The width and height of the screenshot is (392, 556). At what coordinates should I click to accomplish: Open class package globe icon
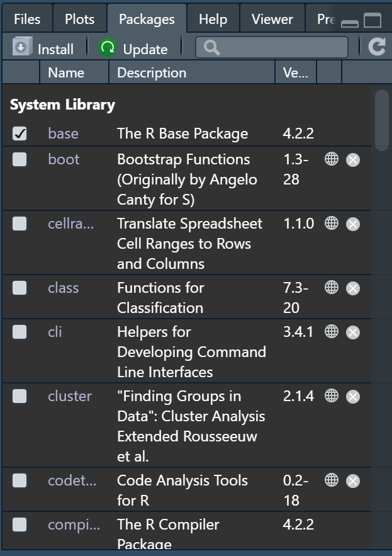(x=332, y=288)
